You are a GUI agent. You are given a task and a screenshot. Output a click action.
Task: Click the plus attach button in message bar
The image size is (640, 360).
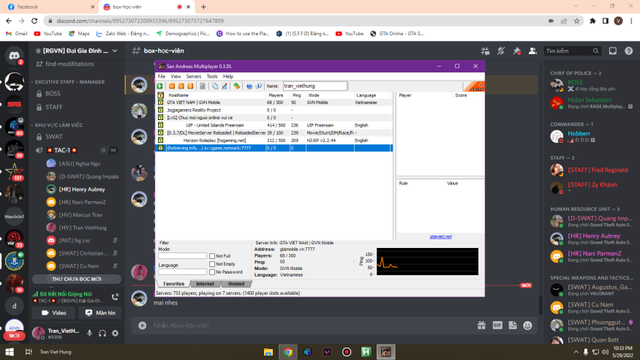point(142,325)
